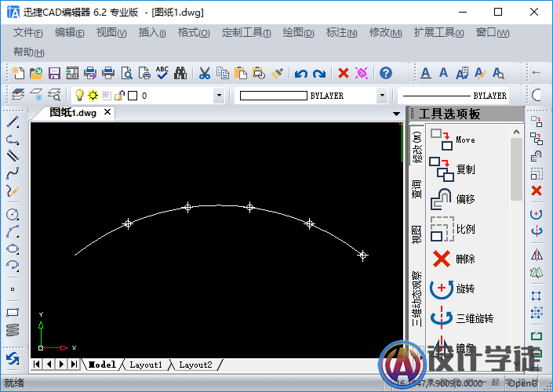Expand the BYLAYER color dropdown
The height and width of the screenshot is (392, 553).
pos(382,95)
